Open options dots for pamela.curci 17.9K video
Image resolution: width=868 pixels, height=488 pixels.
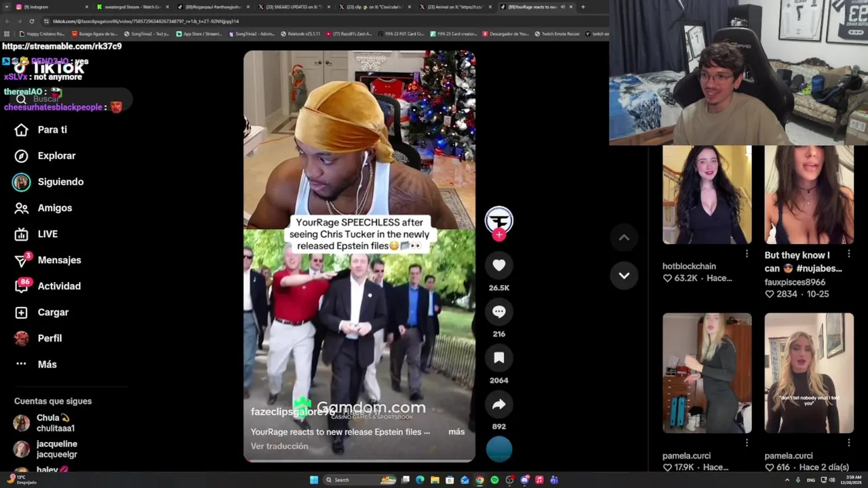pos(747,443)
